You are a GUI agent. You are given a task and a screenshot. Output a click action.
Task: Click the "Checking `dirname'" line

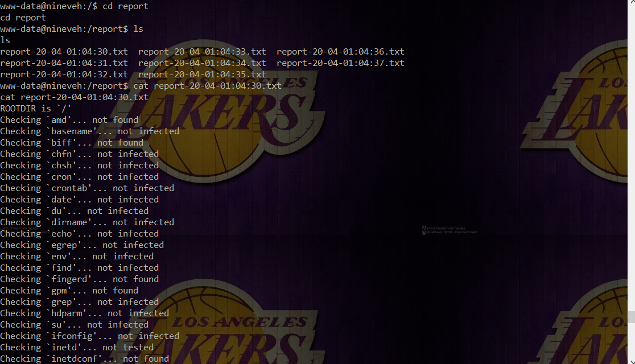(87, 222)
